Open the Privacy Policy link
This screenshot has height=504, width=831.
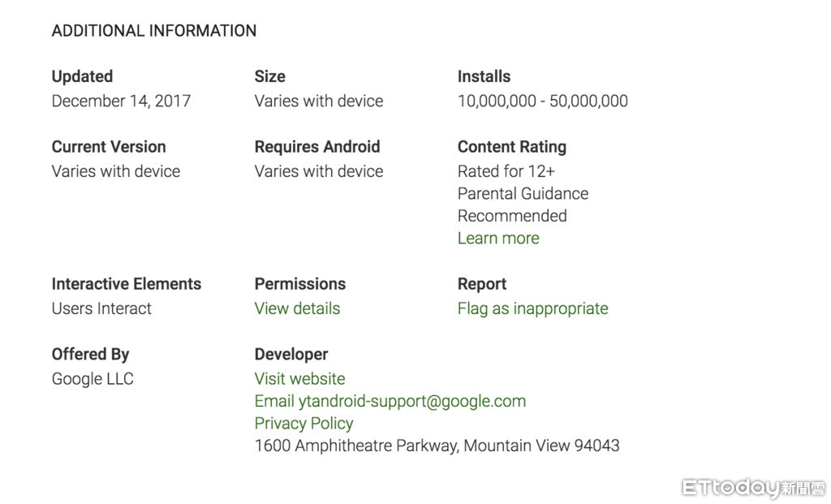[304, 424]
